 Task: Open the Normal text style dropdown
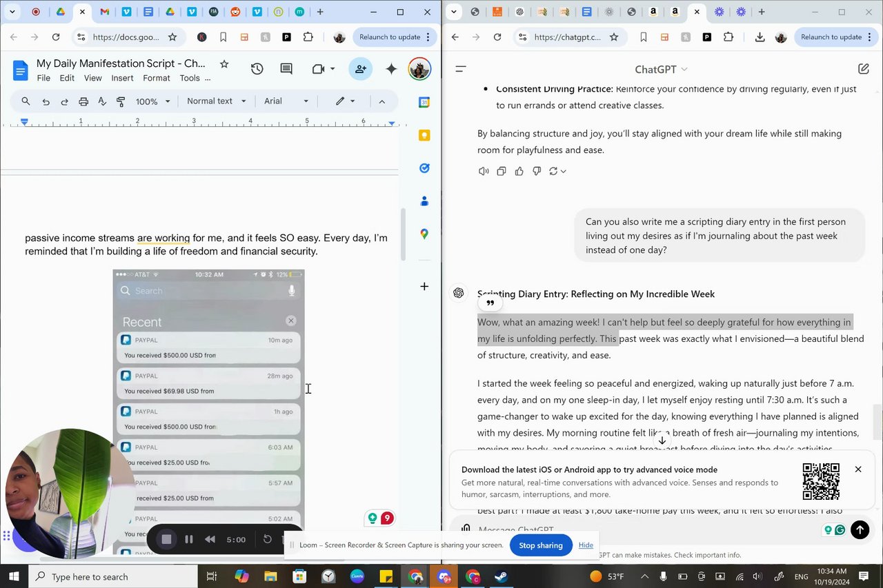(216, 101)
